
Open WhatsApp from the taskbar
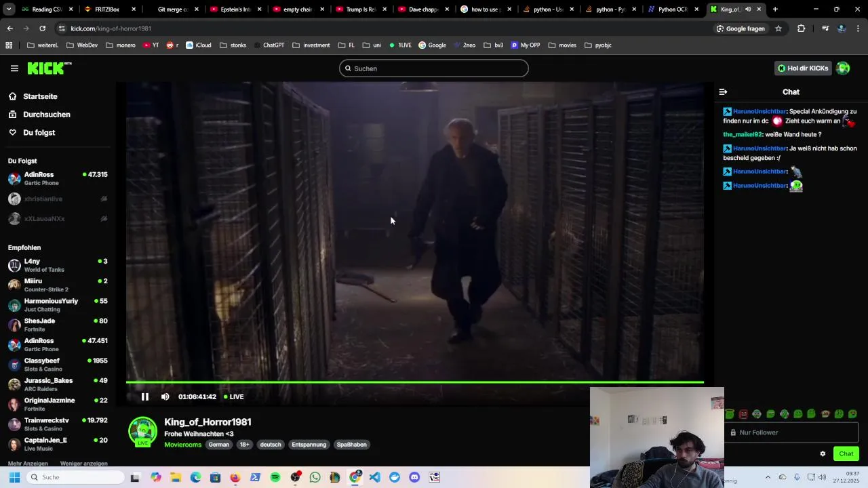coord(315,477)
